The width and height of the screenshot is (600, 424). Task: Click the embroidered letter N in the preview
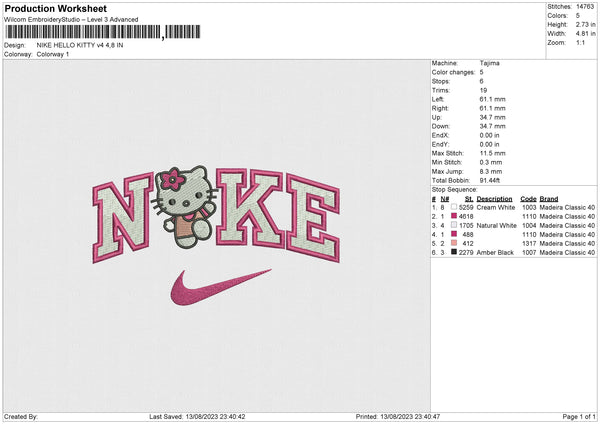[123, 218]
